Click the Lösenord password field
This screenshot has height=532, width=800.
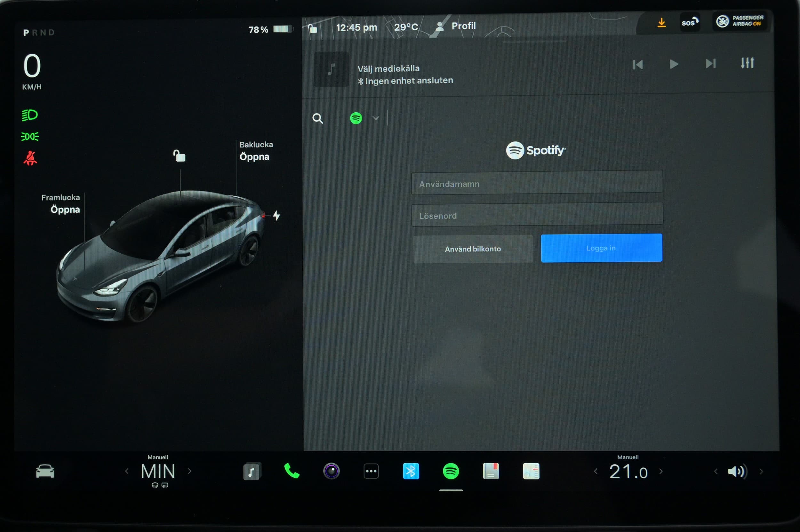point(537,215)
